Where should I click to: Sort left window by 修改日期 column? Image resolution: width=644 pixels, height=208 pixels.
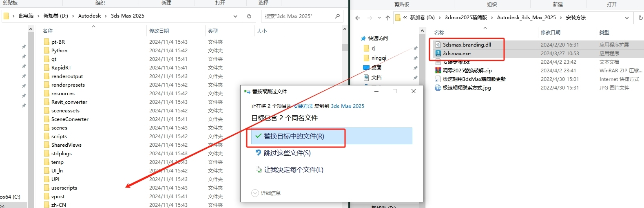coord(159,31)
